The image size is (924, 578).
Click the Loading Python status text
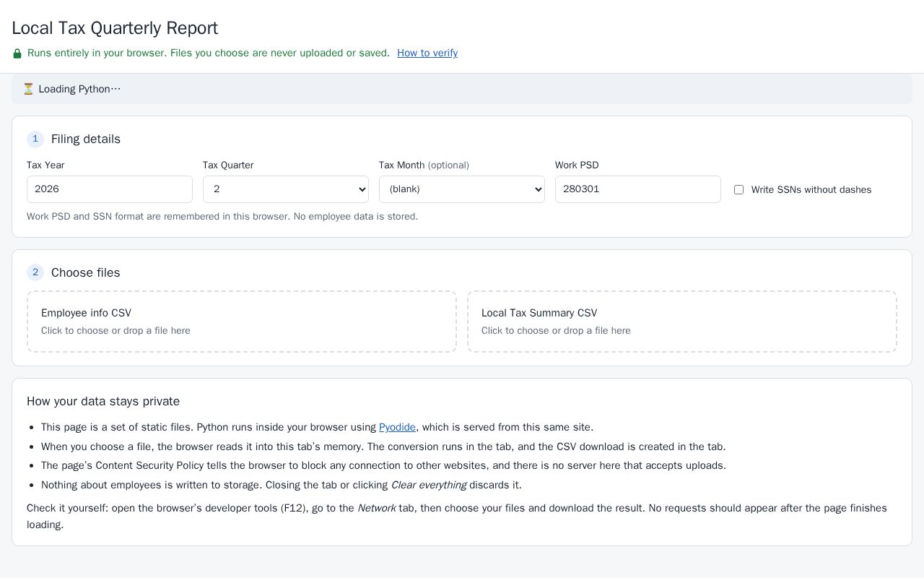(x=79, y=89)
